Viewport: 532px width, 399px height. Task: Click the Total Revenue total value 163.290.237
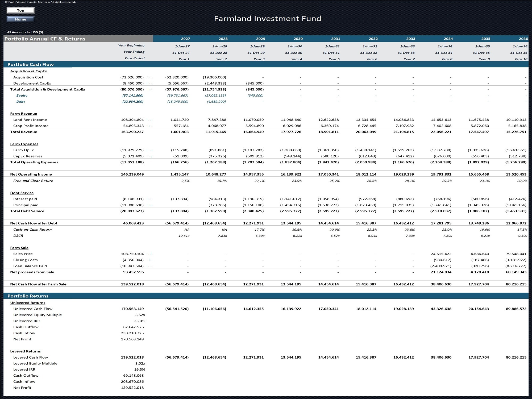(132, 132)
